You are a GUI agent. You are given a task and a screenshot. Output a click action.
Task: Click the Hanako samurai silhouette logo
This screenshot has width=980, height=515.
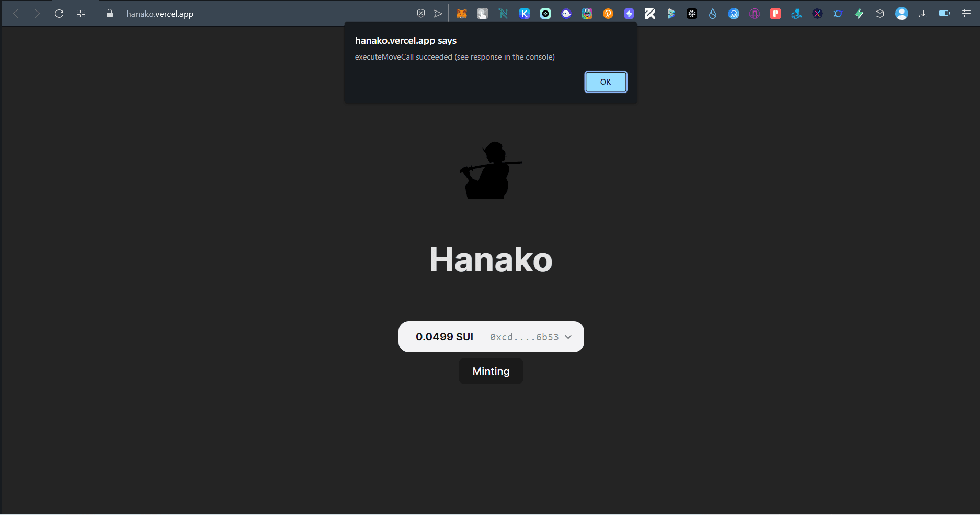tap(490, 170)
